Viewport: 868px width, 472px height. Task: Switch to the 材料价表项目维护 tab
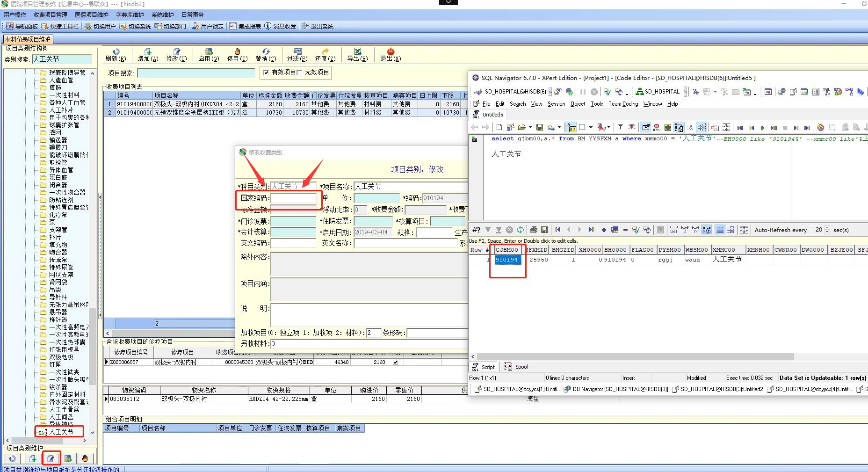tap(28, 39)
